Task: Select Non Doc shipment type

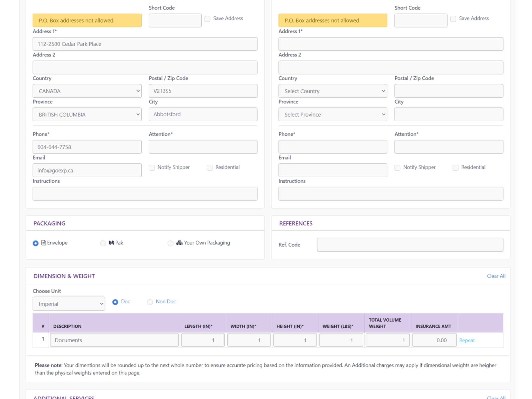Action: tap(150, 302)
